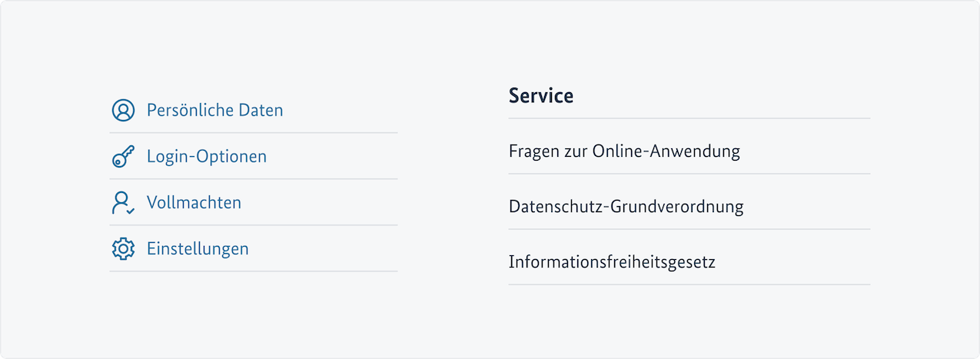Click the Einstellungen menu entry text

point(198,249)
